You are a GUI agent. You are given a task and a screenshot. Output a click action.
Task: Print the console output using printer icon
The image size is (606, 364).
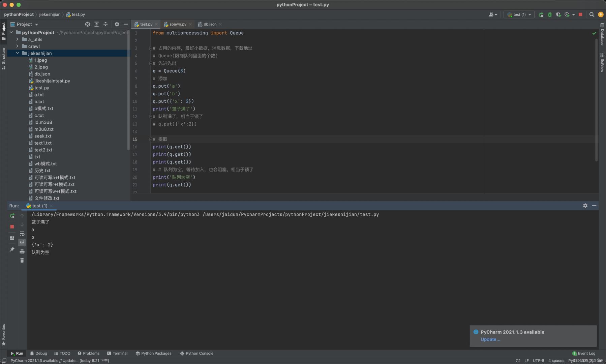pos(22,251)
